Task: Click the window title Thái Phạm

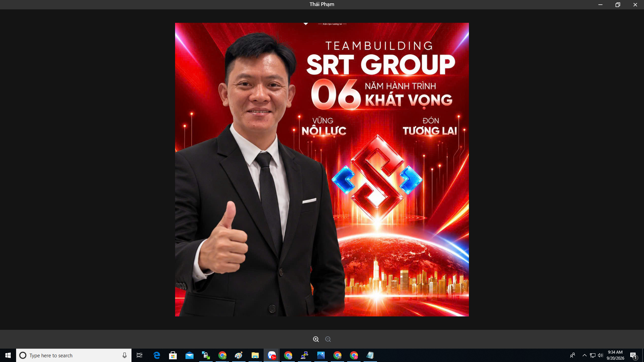Action: tap(322, 4)
